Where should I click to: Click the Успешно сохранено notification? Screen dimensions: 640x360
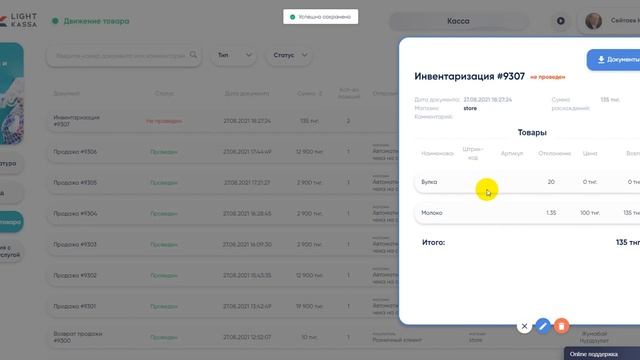321,17
